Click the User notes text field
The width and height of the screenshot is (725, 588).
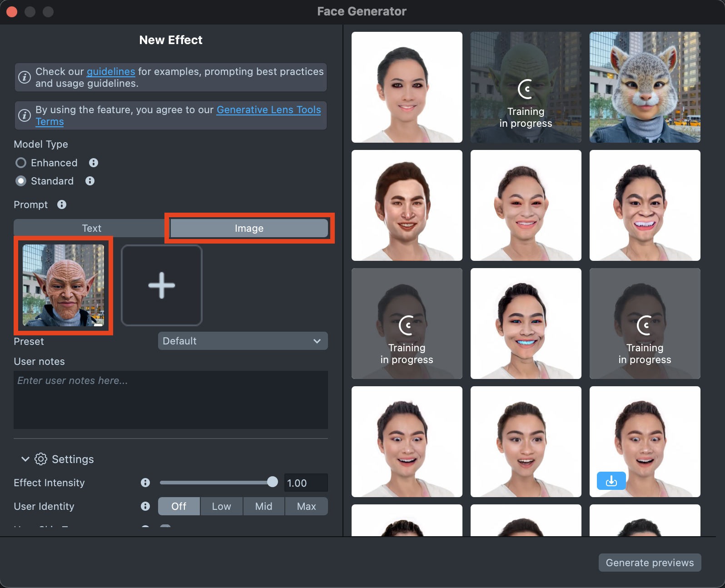(x=170, y=399)
